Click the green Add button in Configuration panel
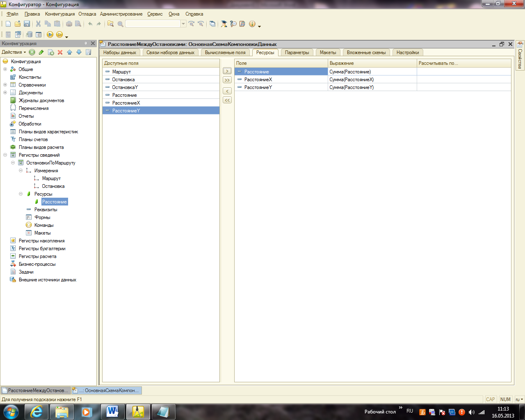525x420 pixels. 32,52
